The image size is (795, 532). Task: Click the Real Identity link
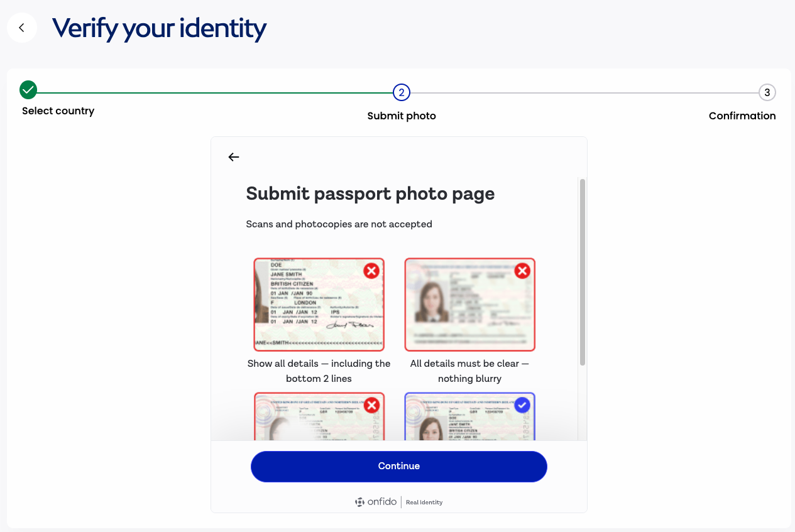pyautogui.click(x=424, y=502)
